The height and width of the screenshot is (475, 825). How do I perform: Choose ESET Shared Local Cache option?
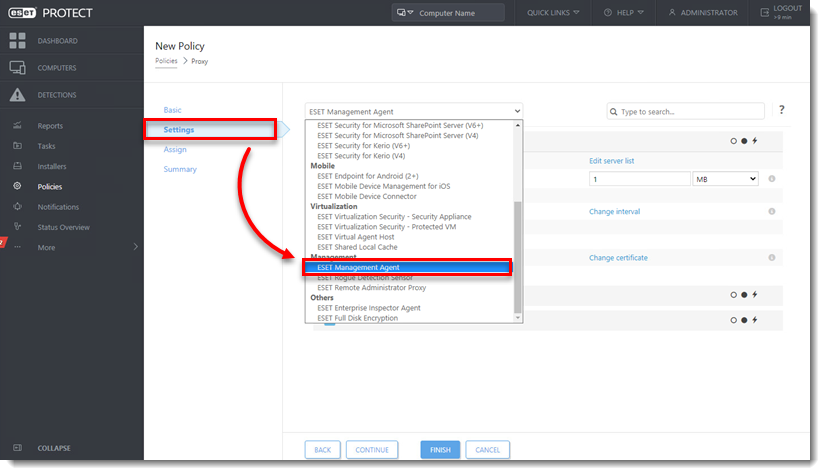point(357,247)
